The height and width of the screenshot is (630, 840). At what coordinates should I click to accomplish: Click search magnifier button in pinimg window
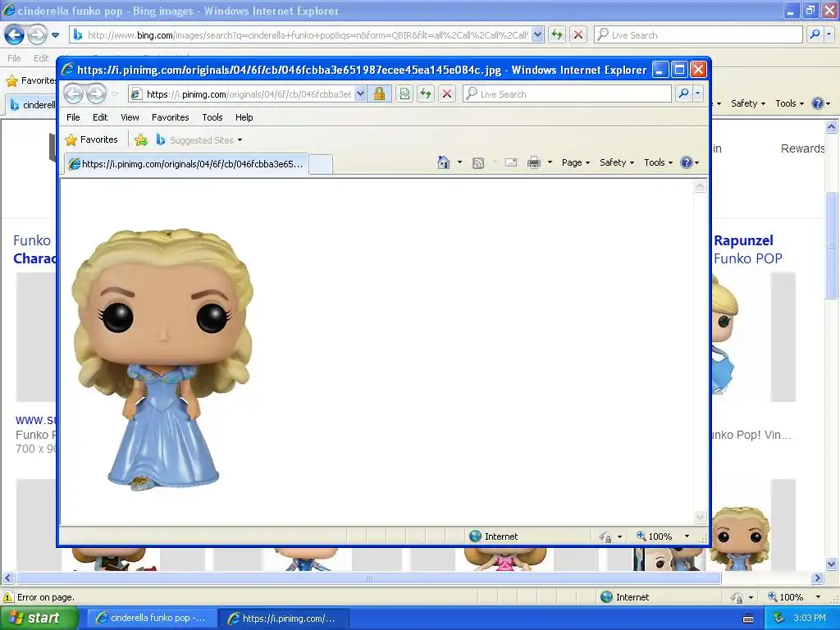[683, 94]
